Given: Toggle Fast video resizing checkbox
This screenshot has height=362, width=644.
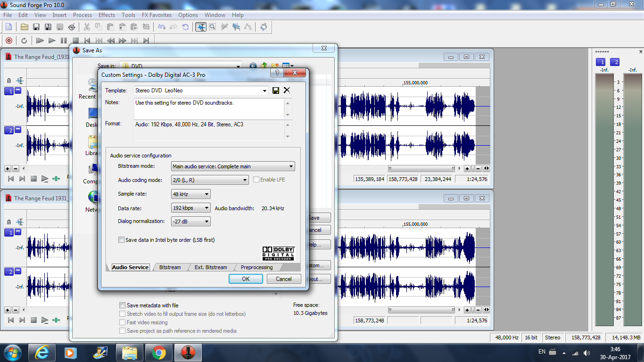Looking at the screenshot, I should tap(123, 322).
